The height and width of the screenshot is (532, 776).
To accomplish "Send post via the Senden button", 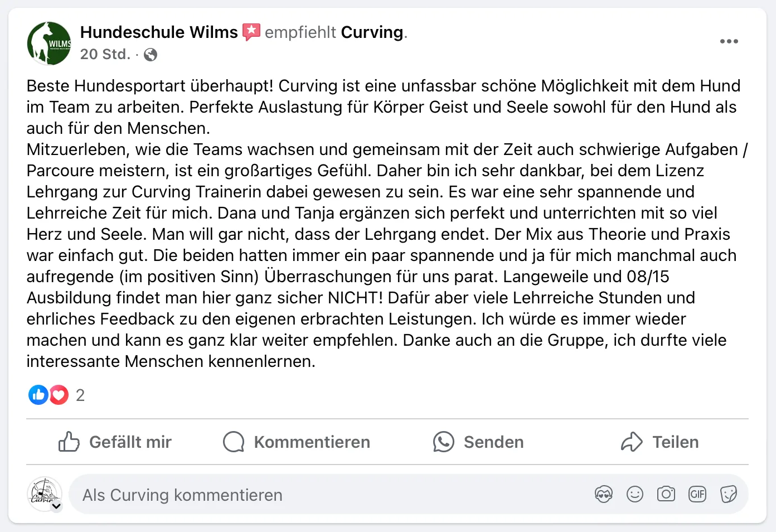I will [478, 442].
